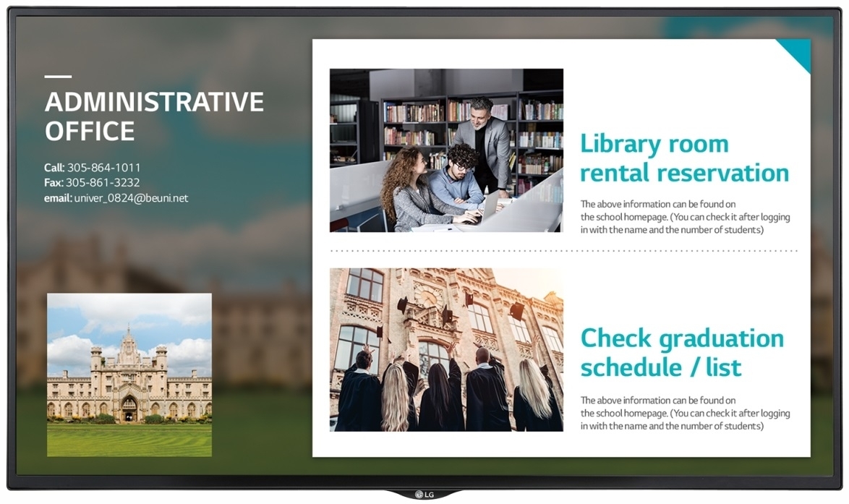Select the Call: 305-864-1011 line
Screen dimensions: 849x504
tap(92, 167)
